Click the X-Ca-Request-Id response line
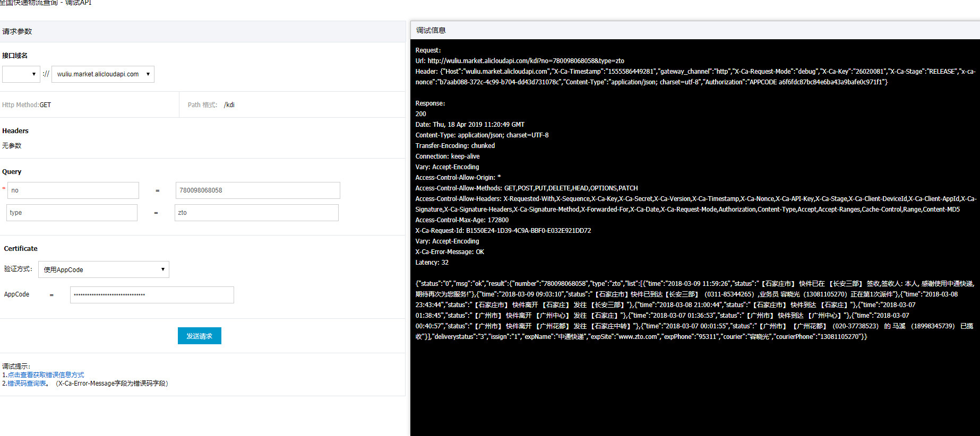The height and width of the screenshot is (436, 980). click(503, 231)
